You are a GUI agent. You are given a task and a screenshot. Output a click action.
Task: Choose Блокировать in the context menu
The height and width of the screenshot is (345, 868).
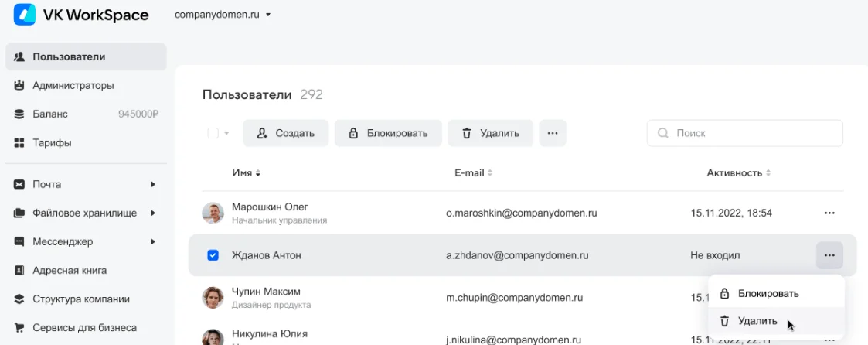pyautogui.click(x=768, y=294)
